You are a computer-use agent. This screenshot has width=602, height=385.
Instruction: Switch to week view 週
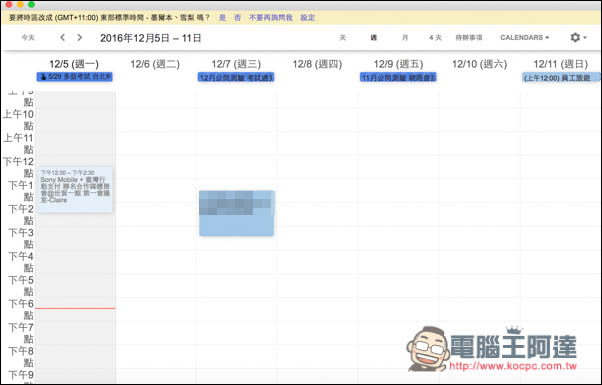click(374, 37)
